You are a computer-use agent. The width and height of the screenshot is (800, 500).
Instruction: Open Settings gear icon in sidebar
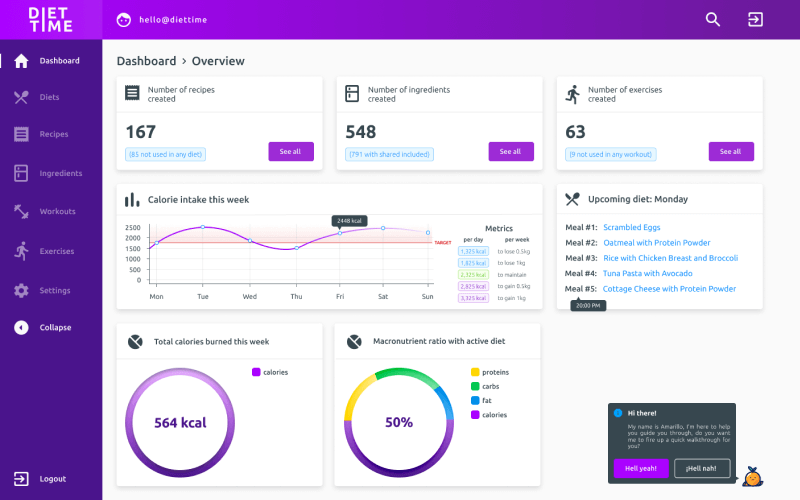tap(21, 290)
